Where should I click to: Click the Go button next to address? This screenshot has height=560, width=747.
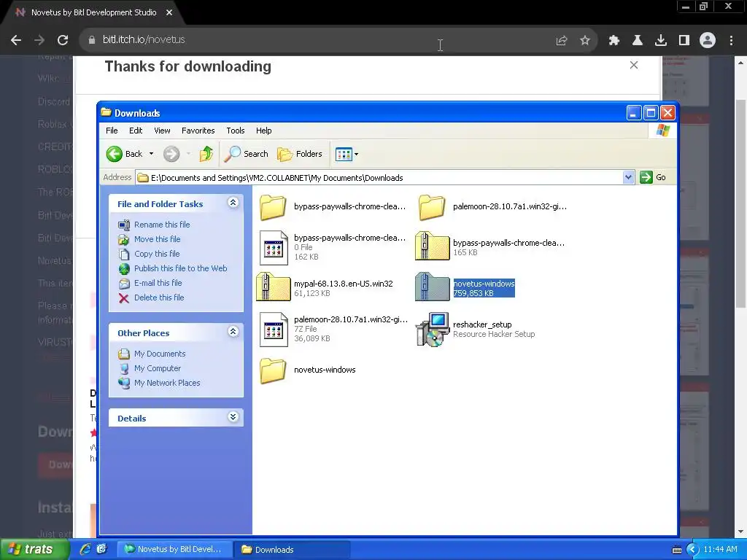653,178
